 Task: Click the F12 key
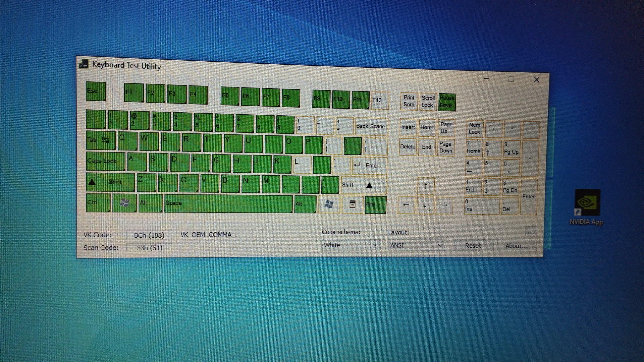pyautogui.click(x=380, y=101)
